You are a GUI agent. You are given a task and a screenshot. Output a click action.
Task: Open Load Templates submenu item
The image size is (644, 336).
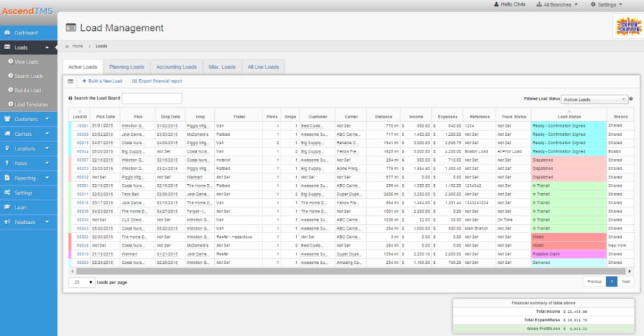coord(31,105)
